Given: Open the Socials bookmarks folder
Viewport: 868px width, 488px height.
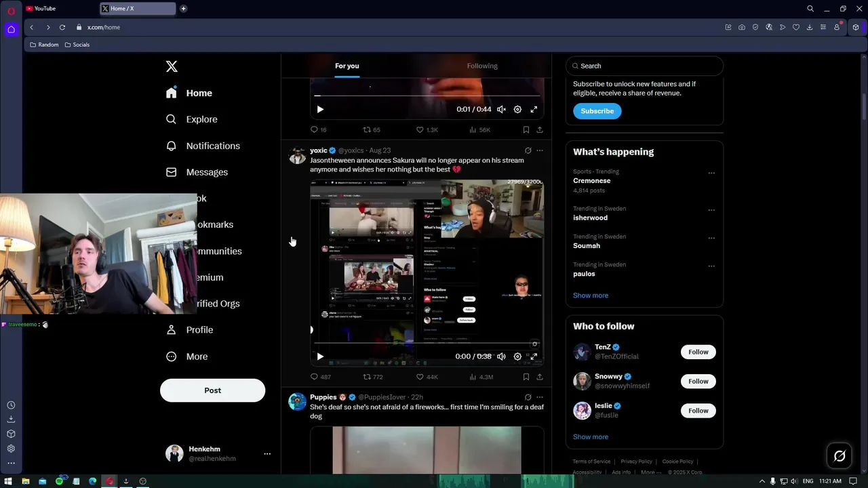Looking at the screenshot, I should point(77,45).
